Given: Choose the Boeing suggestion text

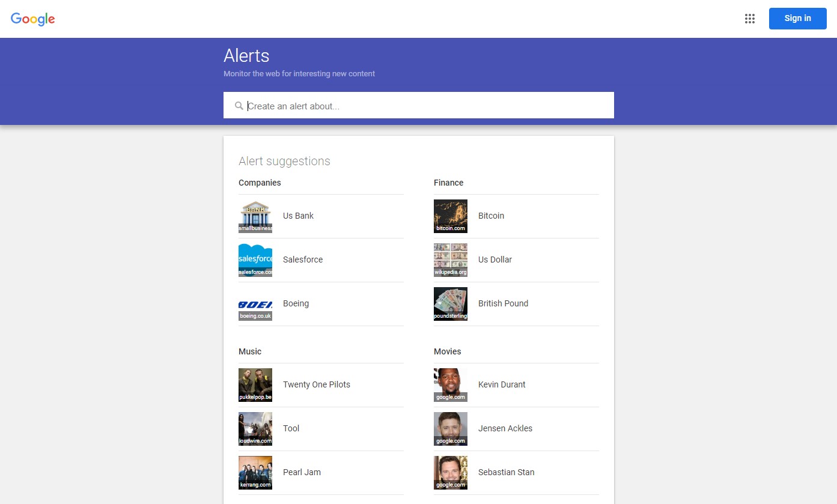Looking at the screenshot, I should click(x=296, y=303).
